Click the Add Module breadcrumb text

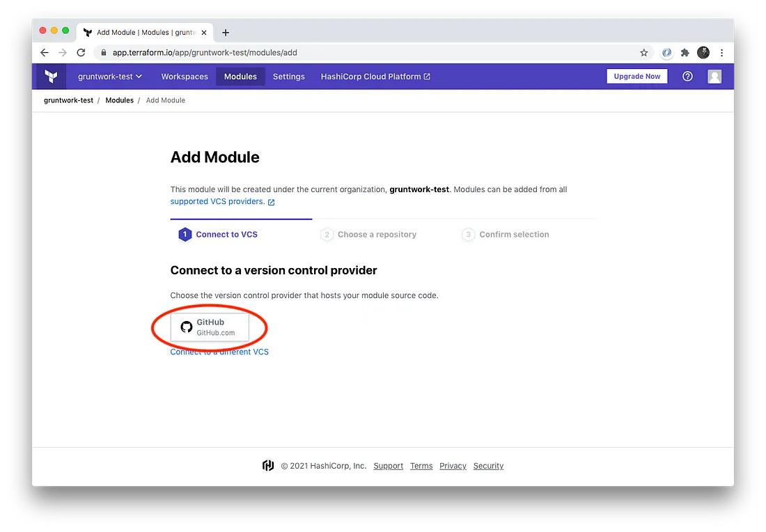point(166,100)
